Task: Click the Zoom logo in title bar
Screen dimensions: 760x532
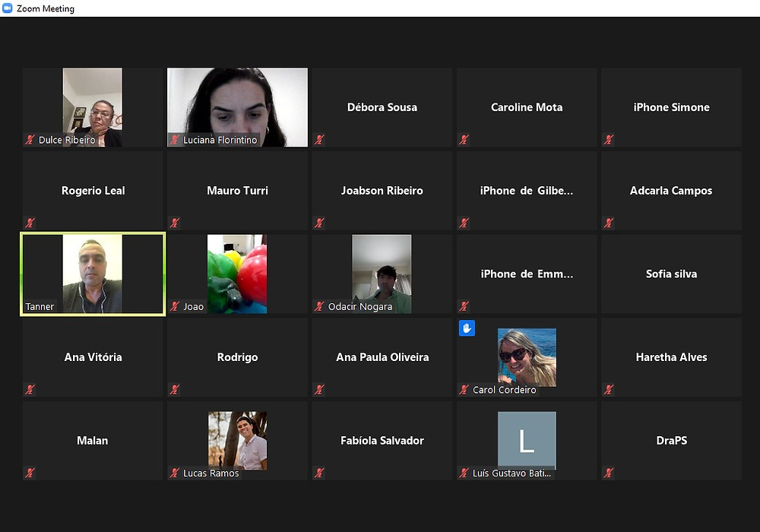Action: pyautogui.click(x=8, y=8)
